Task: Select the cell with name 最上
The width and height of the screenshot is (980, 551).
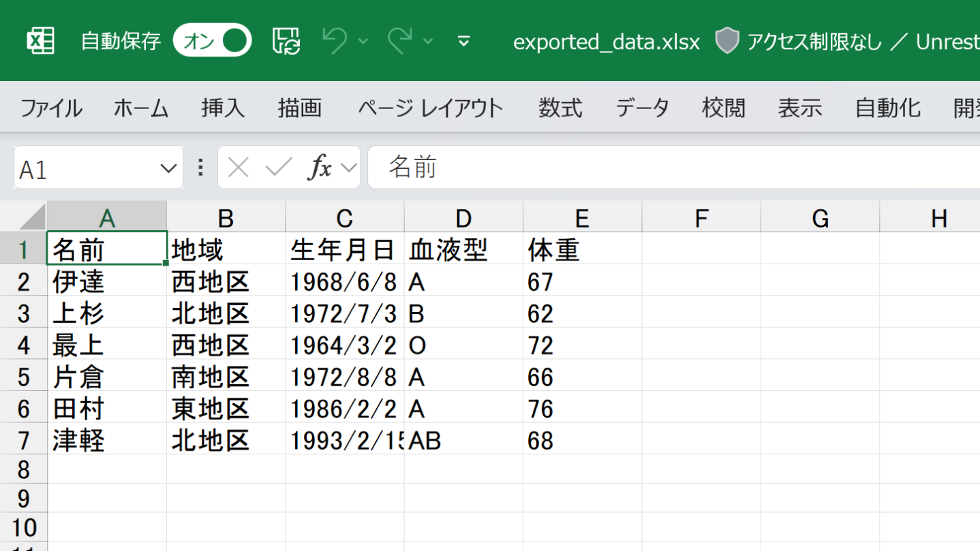Action: [107, 344]
